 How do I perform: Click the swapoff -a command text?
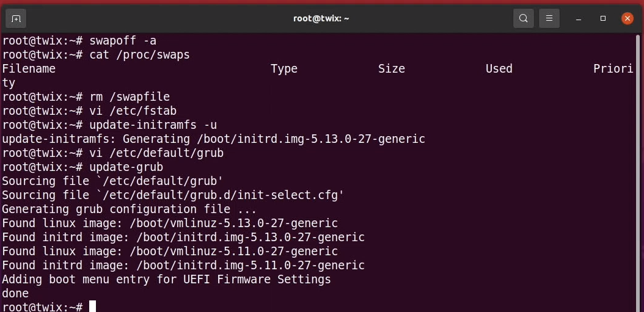(123, 41)
